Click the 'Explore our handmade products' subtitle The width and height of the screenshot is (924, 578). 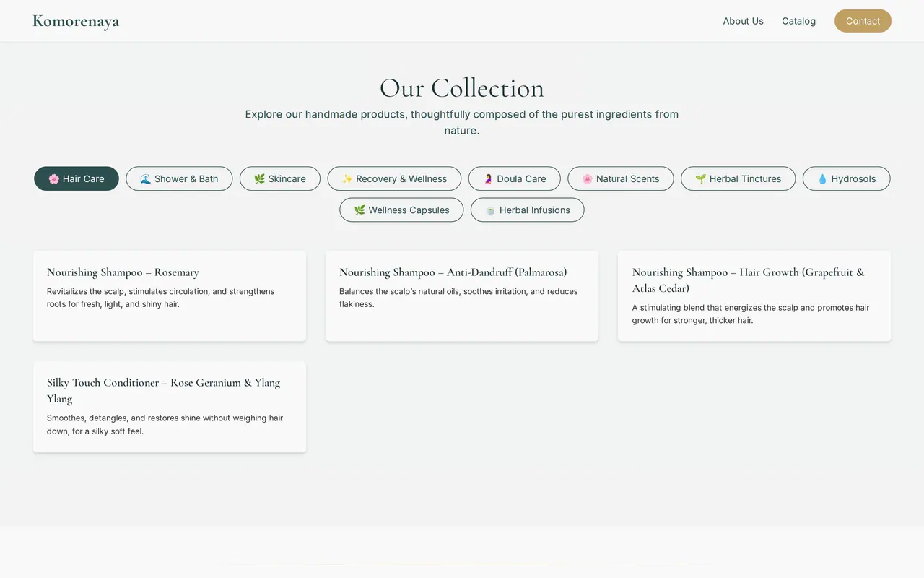click(x=462, y=122)
